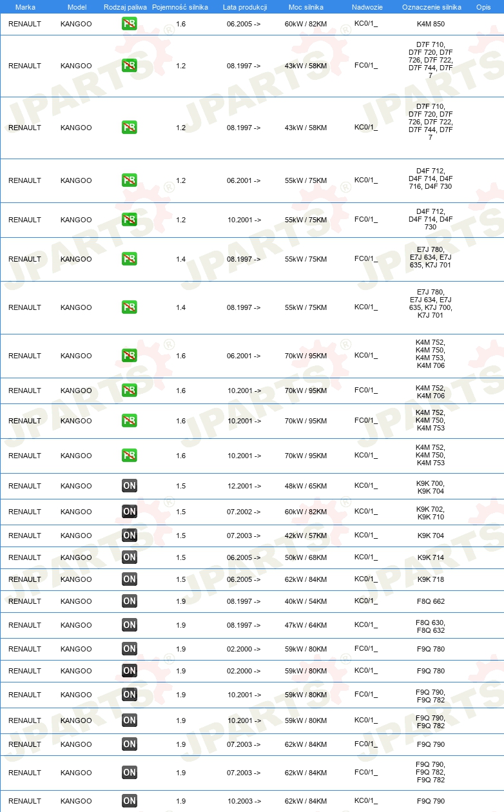Click the petrol icon in the K4M 850 row

click(130, 24)
